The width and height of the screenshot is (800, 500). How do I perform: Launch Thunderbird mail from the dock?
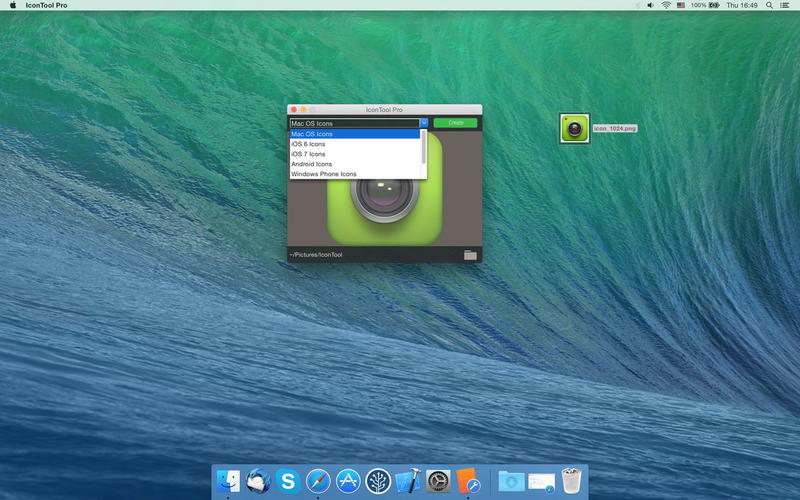pyautogui.click(x=258, y=481)
